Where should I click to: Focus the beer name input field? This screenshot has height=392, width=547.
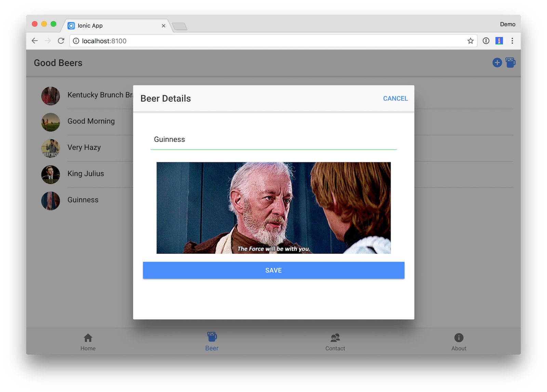click(273, 140)
